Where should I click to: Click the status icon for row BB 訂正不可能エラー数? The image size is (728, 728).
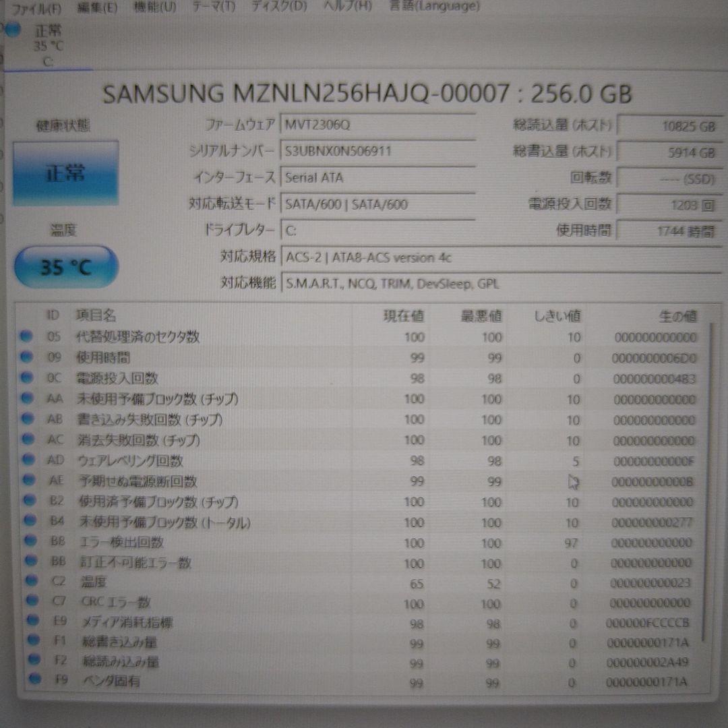[x=31, y=560]
